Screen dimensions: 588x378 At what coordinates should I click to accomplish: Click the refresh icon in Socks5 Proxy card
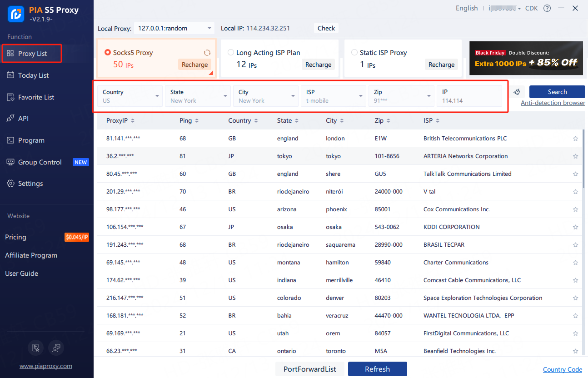click(x=207, y=53)
